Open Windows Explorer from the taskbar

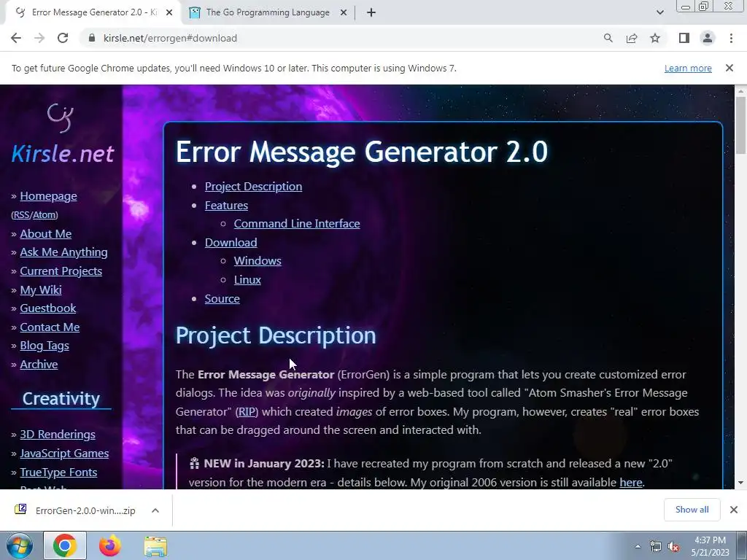[x=155, y=545]
